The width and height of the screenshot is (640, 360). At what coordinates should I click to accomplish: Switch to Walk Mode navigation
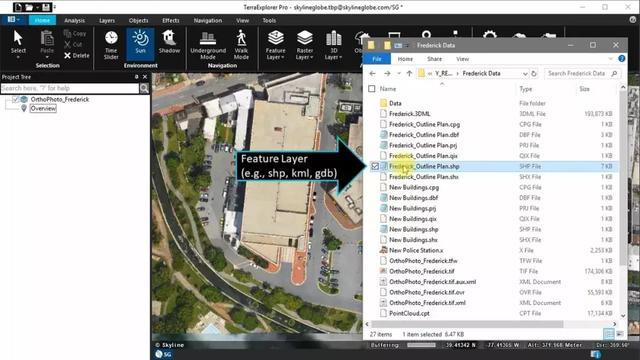coord(241,45)
